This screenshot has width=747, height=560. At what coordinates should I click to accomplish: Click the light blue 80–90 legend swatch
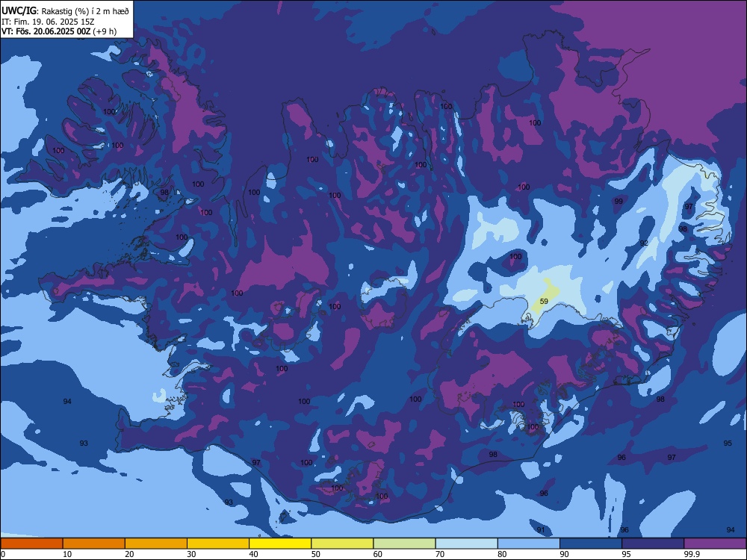click(529, 544)
